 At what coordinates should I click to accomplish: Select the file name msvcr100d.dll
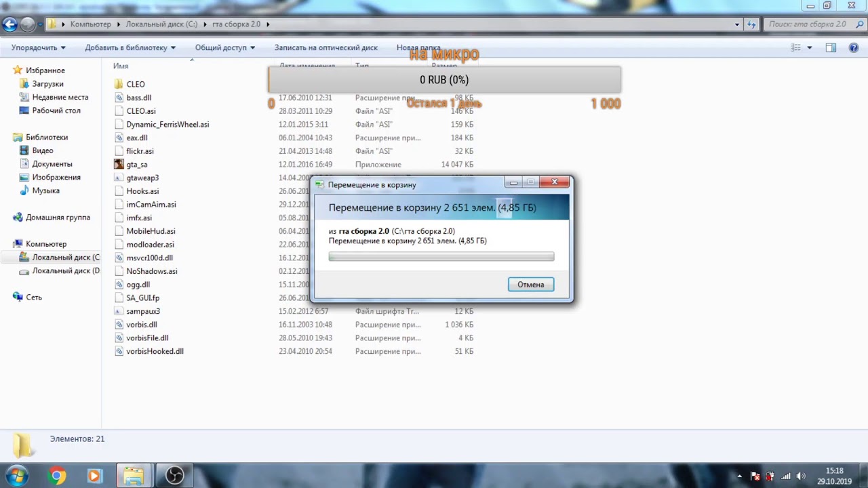click(149, 258)
